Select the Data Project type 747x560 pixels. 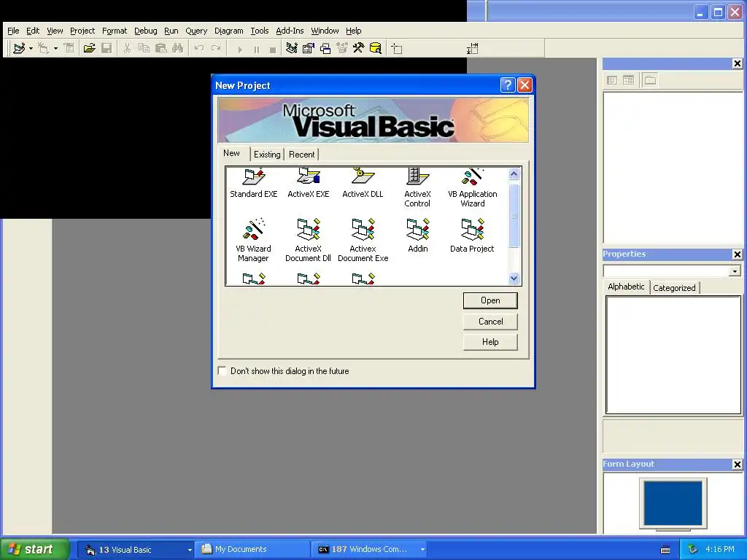pos(472,236)
